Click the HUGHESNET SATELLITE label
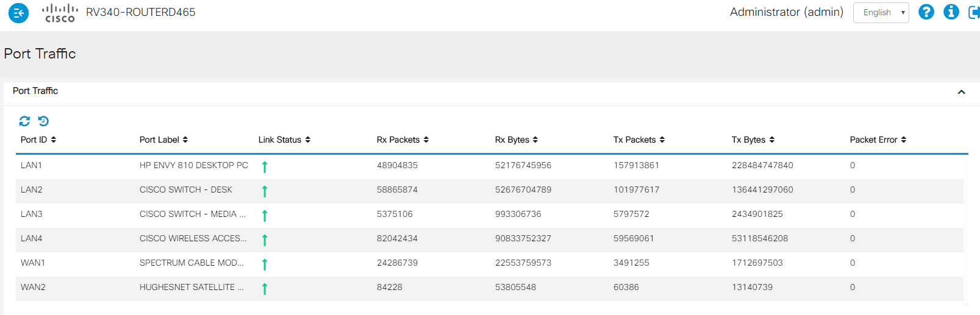 point(191,287)
